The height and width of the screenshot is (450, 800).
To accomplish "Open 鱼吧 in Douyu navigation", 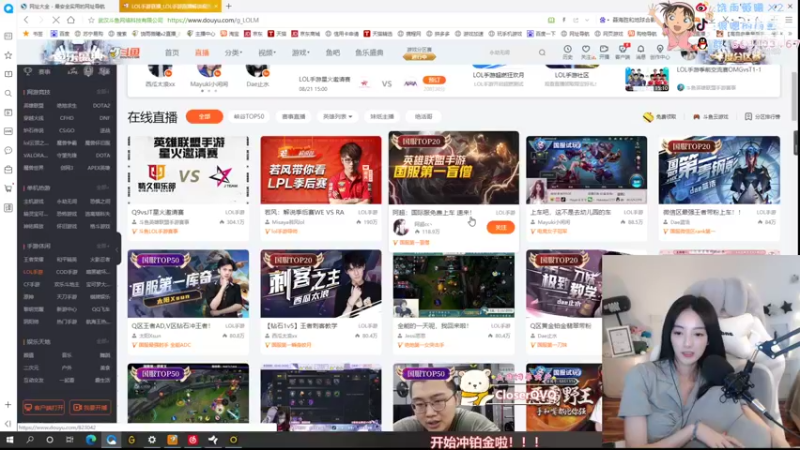I will click(333, 53).
